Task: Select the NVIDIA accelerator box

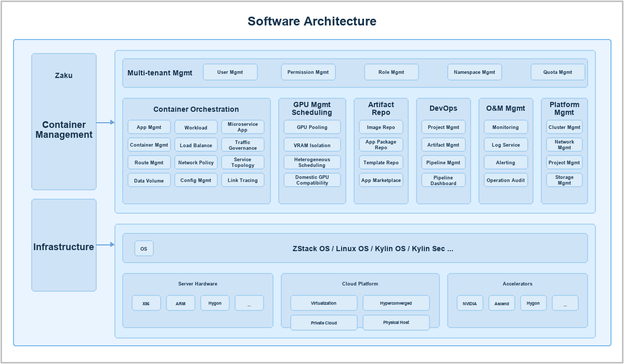Action: pos(470,303)
